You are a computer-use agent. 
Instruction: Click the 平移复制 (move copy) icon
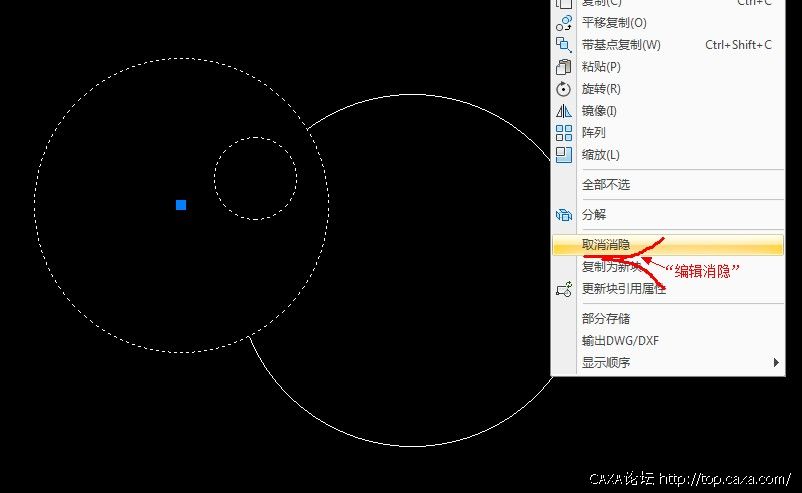click(x=563, y=22)
